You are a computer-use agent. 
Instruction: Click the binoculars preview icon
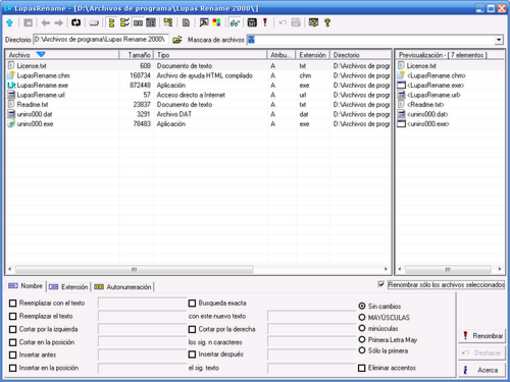[x=235, y=23]
